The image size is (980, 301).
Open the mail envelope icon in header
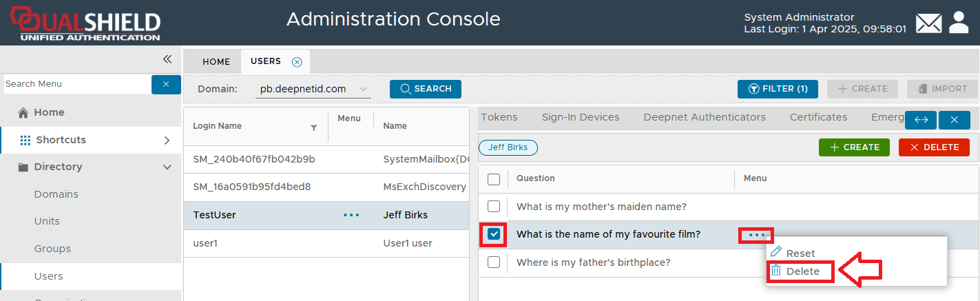(928, 23)
